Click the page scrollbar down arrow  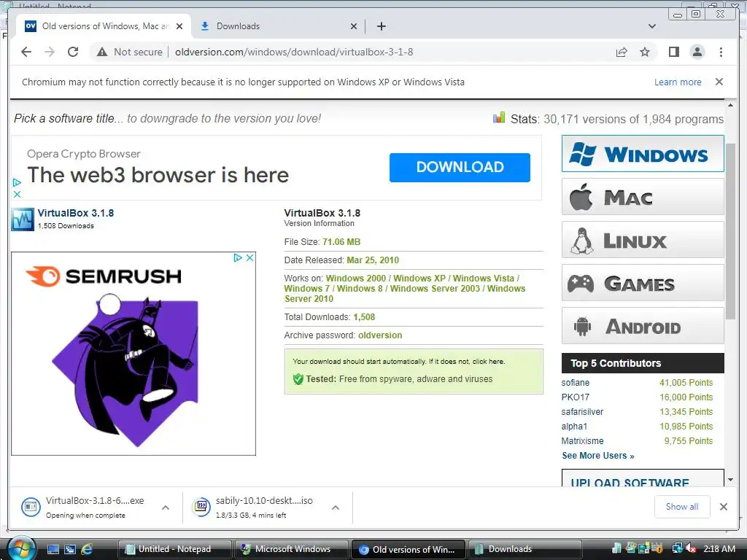tap(730, 480)
